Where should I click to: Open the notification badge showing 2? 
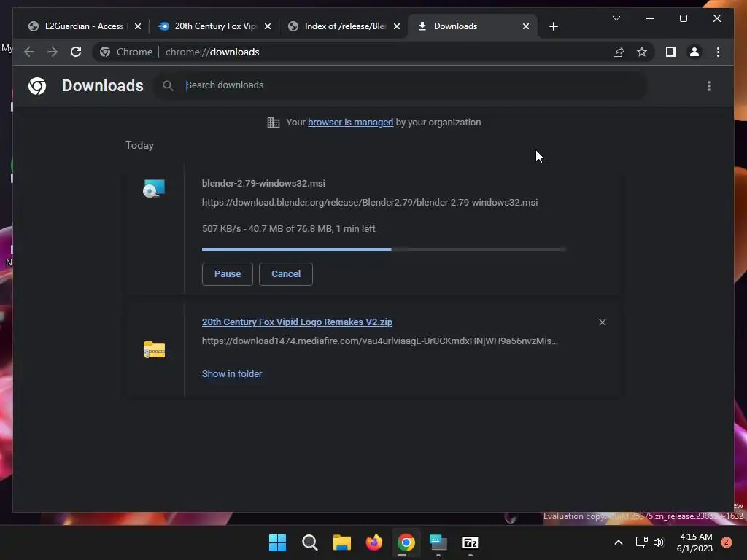[x=727, y=542]
